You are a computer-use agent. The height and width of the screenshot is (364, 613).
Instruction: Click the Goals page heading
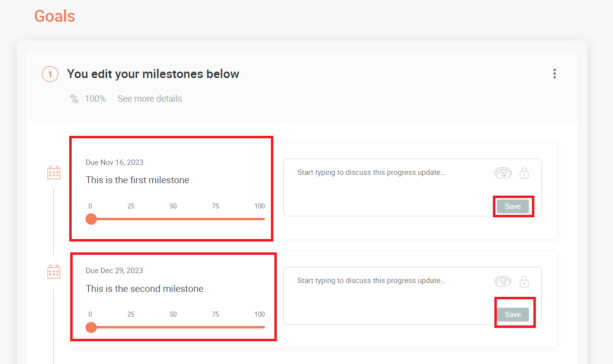[54, 16]
